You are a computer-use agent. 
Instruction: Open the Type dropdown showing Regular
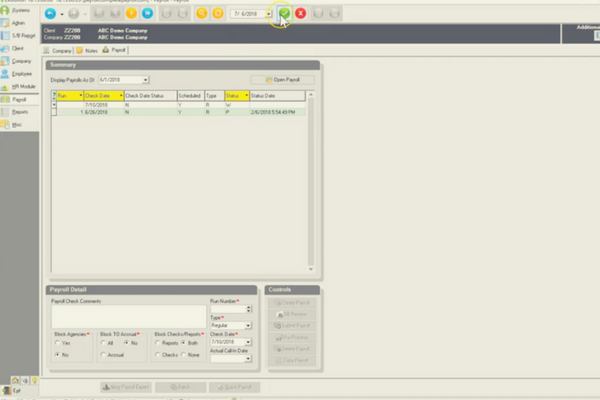pos(248,325)
